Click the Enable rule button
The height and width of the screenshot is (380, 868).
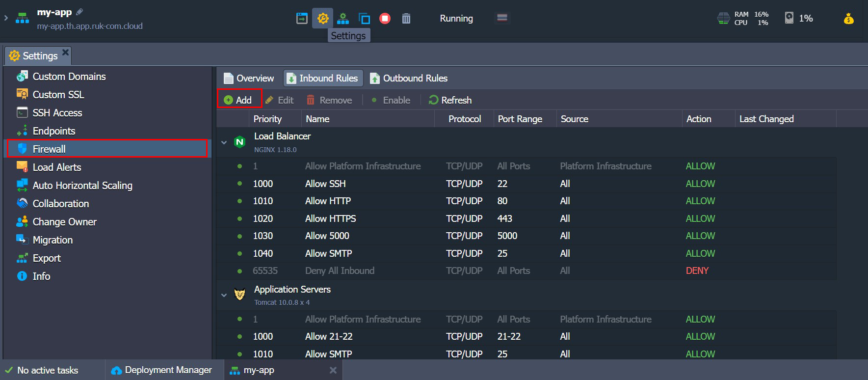coord(390,100)
